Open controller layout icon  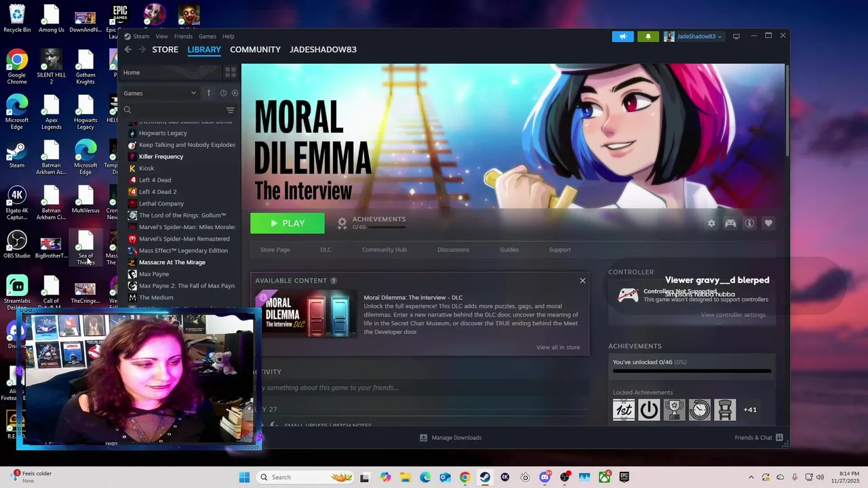730,223
